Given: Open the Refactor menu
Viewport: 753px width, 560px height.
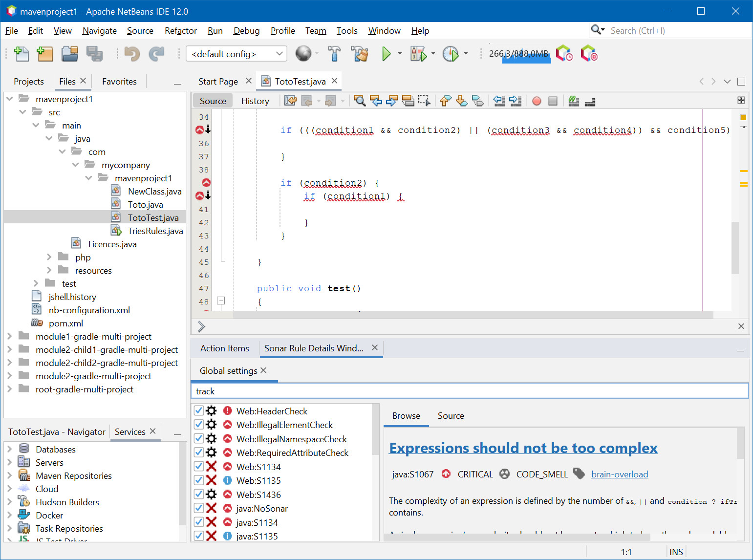Looking at the screenshot, I should pyautogui.click(x=180, y=30).
